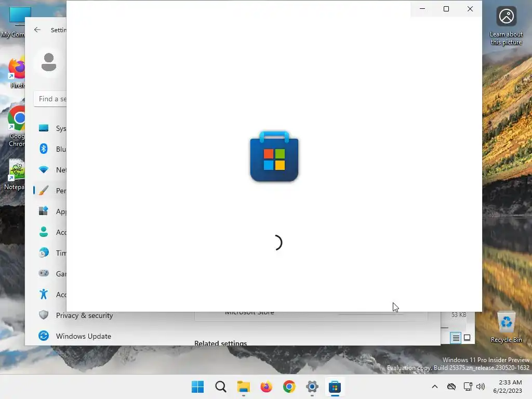Screen dimensions: 532x399
Task: Launch Firefox from the taskbar
Action: (x=267, y=387)
